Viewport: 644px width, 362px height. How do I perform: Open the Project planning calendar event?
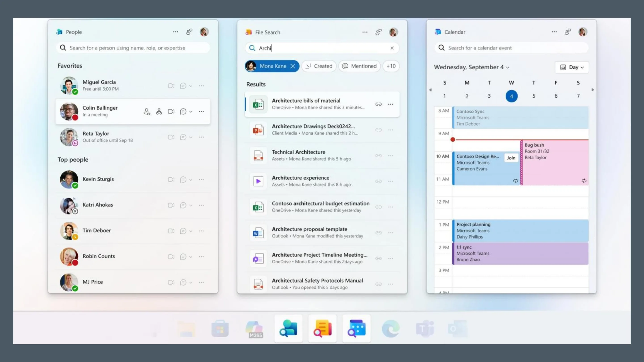click(520, 231)
